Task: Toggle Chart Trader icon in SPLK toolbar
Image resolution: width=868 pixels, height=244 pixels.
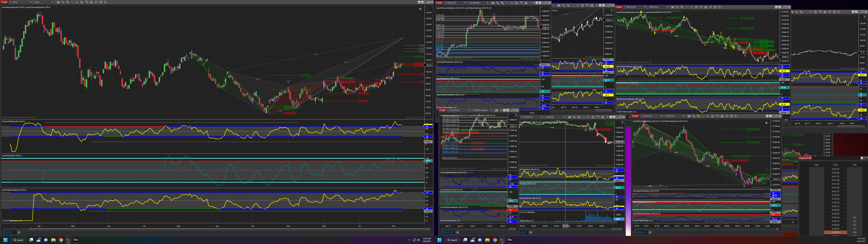Action: click(87, 2)
